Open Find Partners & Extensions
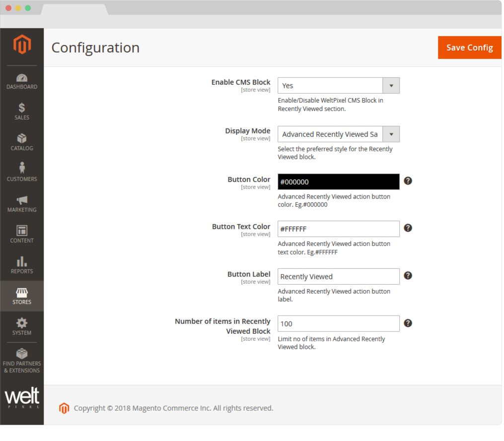This screenshot has width=504, height=441. click(22, 360)
